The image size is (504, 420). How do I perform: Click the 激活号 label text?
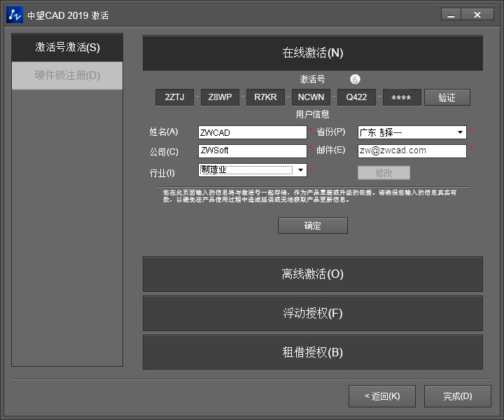[x=312, y=79]
